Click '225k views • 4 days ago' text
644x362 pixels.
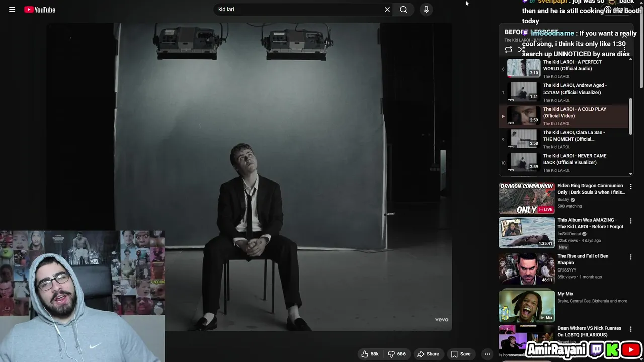[580, 240]
